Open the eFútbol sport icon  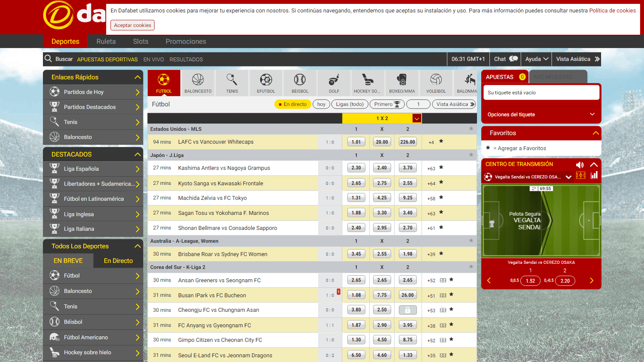pyautogui.click(x=266, y=83)
